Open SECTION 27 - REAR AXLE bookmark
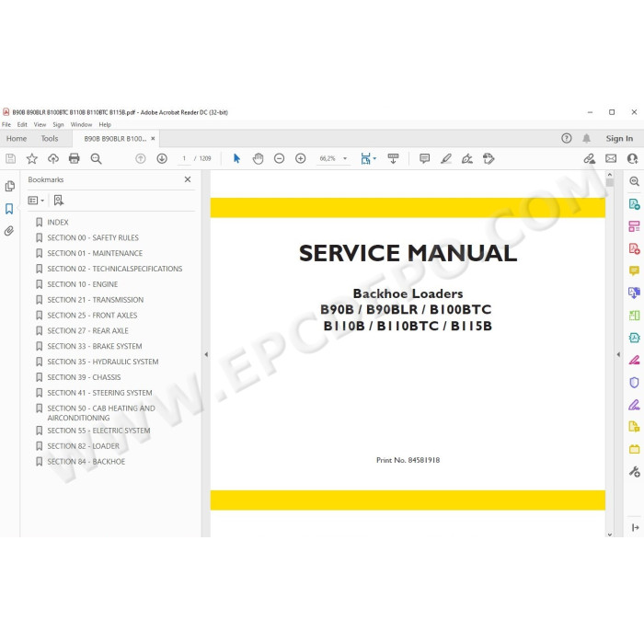Screen dimensions: 644x644 point(87,331)
